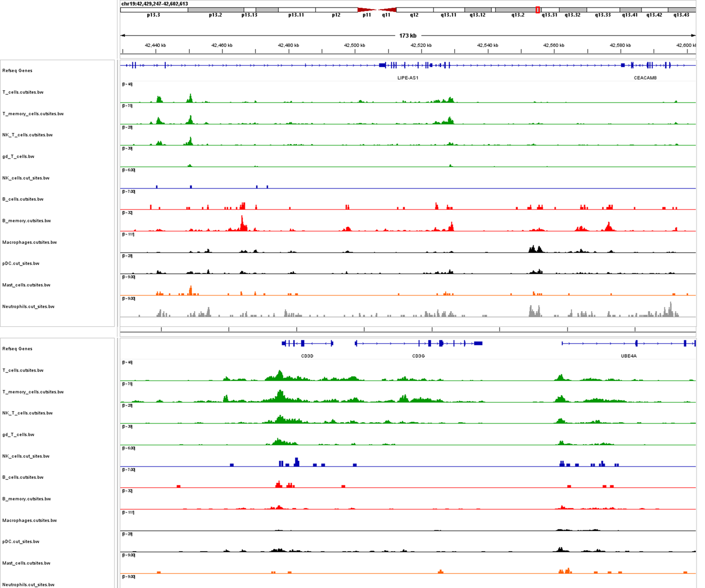Image resolution: width=705 pixels, height=588 pixels.
Task: Click the chr19:42,429,247-42,602,613 locus text
Action: (155, 4)
